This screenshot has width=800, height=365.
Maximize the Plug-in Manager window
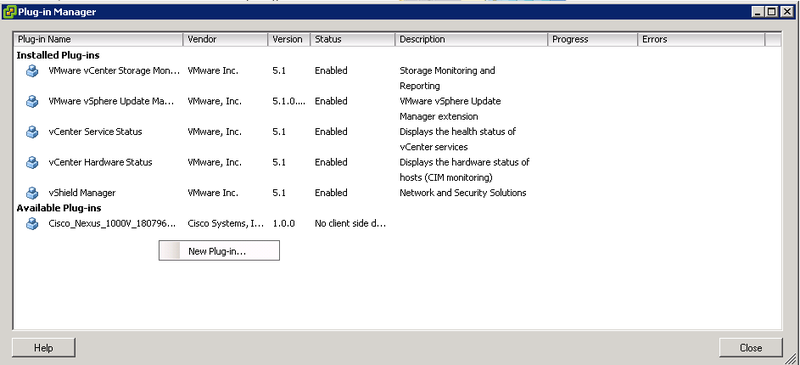771,12
